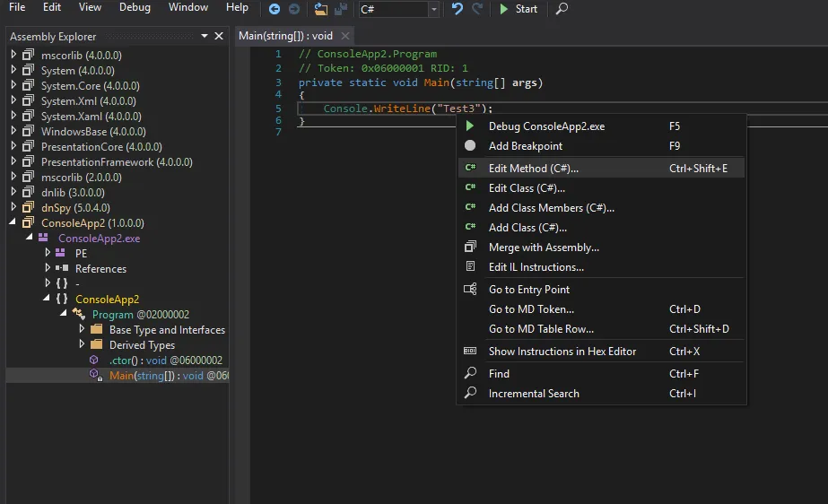Open the Assembly Explorer panel options arrow
Image resolution: width=828 pixels, height=504 pixels.
205,36
